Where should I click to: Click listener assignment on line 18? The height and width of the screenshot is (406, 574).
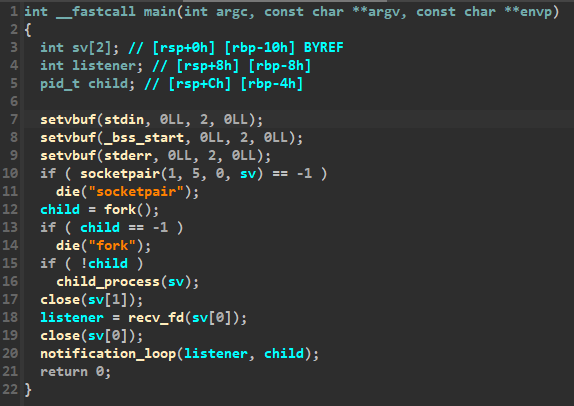(72, 317)
